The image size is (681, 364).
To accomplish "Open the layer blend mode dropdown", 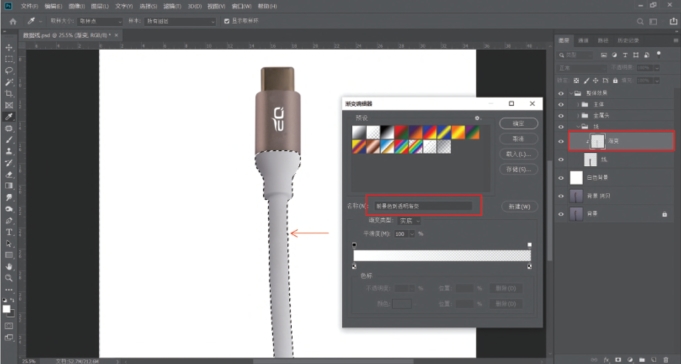I will coord(582,68).
